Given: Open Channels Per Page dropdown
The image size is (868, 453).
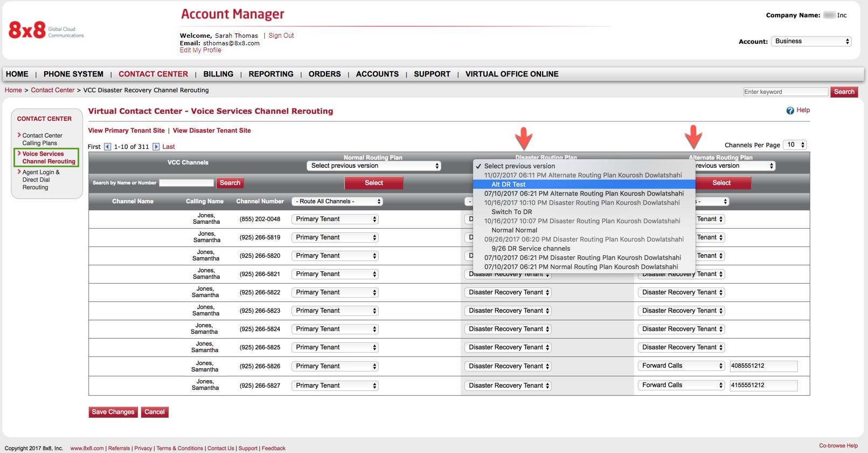Looking at the screenshot, I should click(795, 145).
